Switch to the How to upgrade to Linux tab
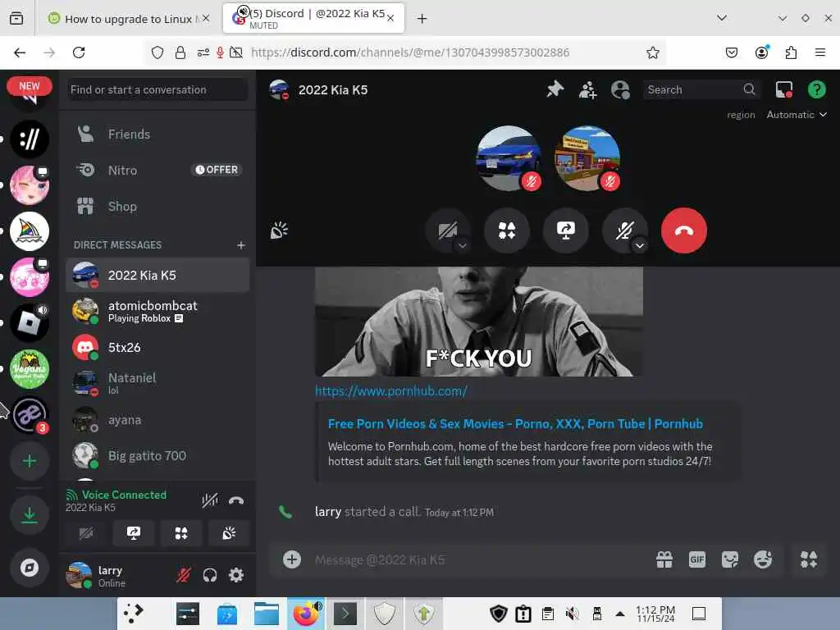 [x=129, y=19]
